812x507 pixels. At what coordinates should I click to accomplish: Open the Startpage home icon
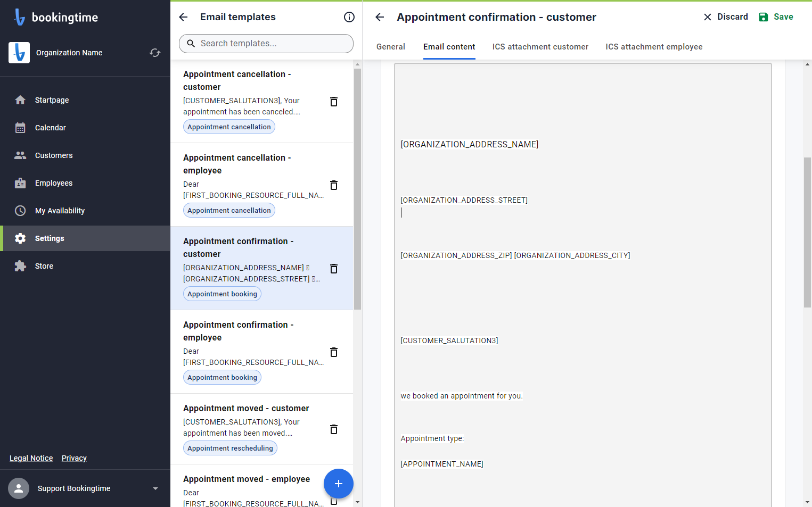pyautogui.click(x=20, y=100)
